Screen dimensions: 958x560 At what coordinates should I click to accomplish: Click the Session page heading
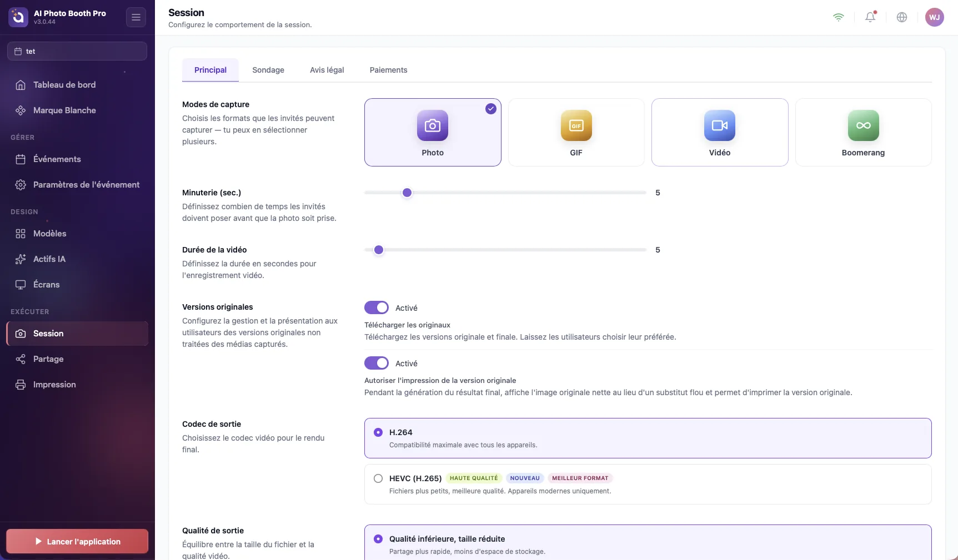point(186,13)
